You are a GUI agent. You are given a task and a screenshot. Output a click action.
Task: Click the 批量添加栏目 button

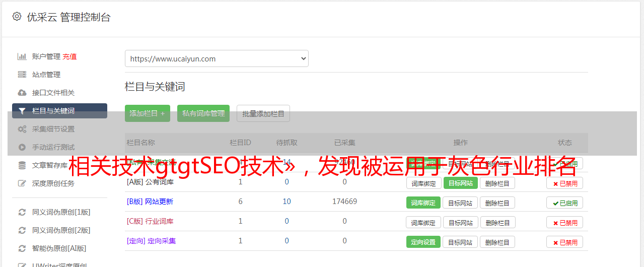[263, 113]
